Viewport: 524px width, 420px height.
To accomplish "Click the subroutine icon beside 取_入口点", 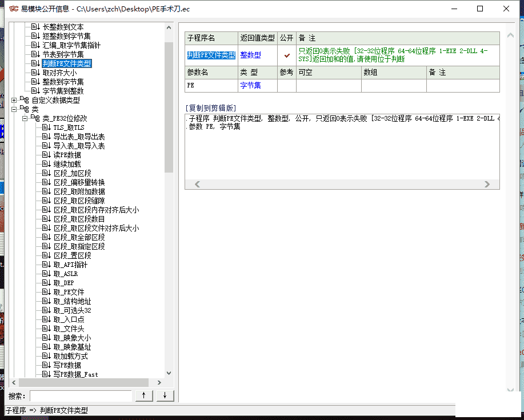I will 46,319.
